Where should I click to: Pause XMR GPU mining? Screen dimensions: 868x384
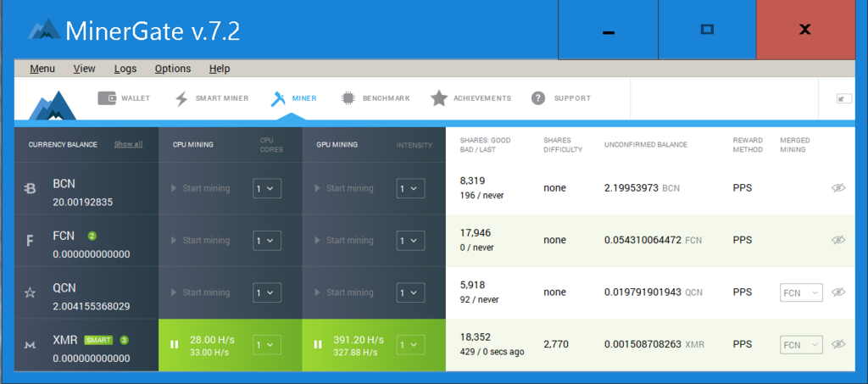318,345
